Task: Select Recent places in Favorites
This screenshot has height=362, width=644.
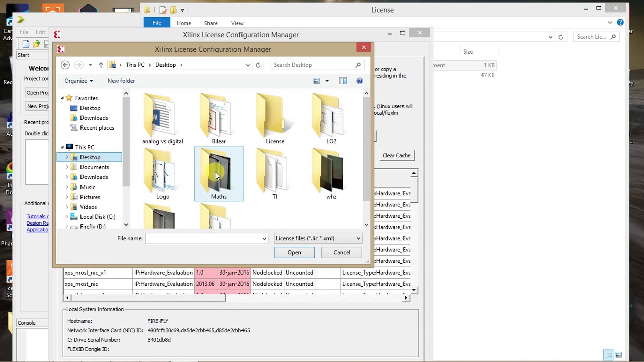Action: tap(97, 128)
